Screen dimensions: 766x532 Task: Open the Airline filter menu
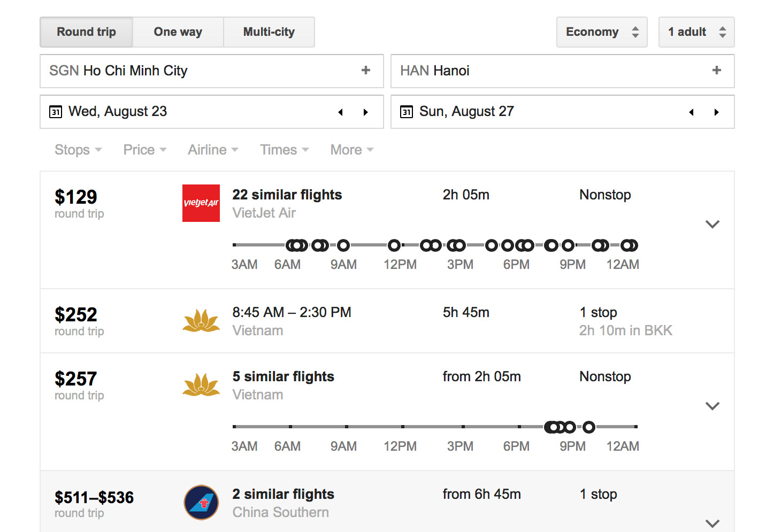pos(213,150)
